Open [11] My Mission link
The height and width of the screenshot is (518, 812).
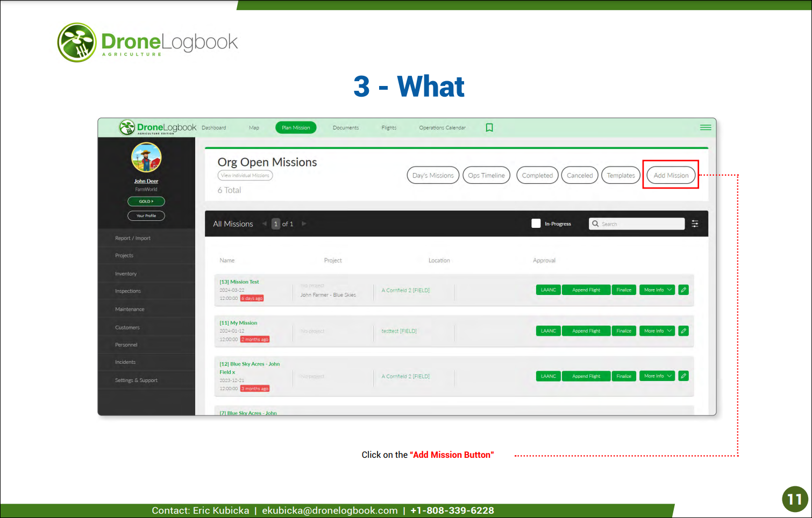tap(238, 323)
